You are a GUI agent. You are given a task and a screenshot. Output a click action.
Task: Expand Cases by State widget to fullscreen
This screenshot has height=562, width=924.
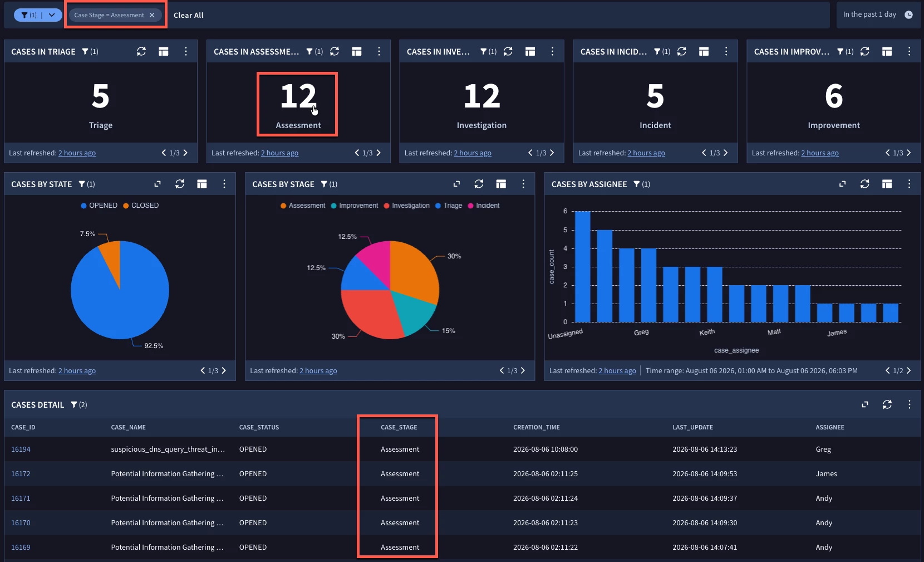click(158, 184)
